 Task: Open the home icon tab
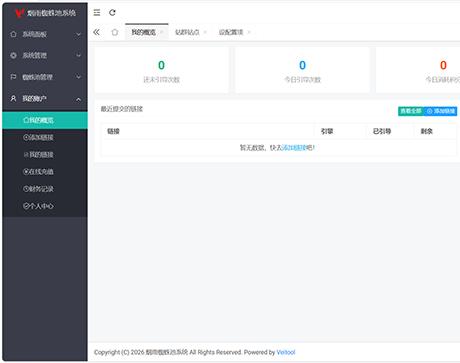tap(115, 32)
